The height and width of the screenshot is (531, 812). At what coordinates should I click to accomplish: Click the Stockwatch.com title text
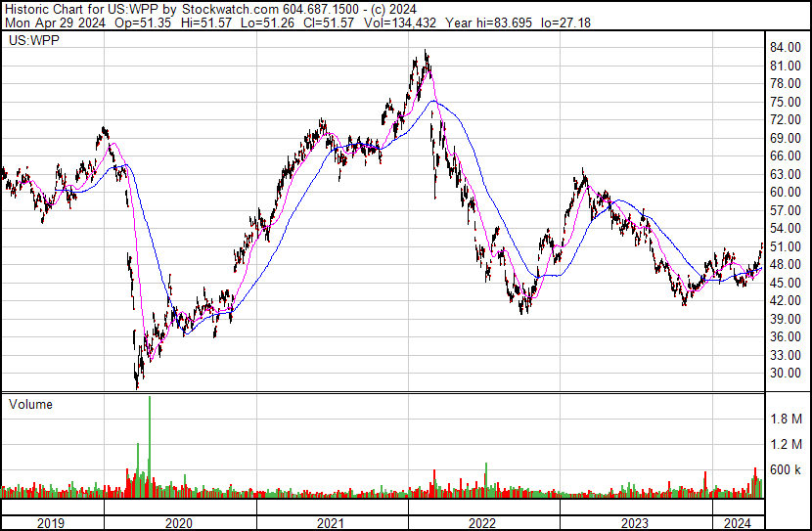point(231,10)
